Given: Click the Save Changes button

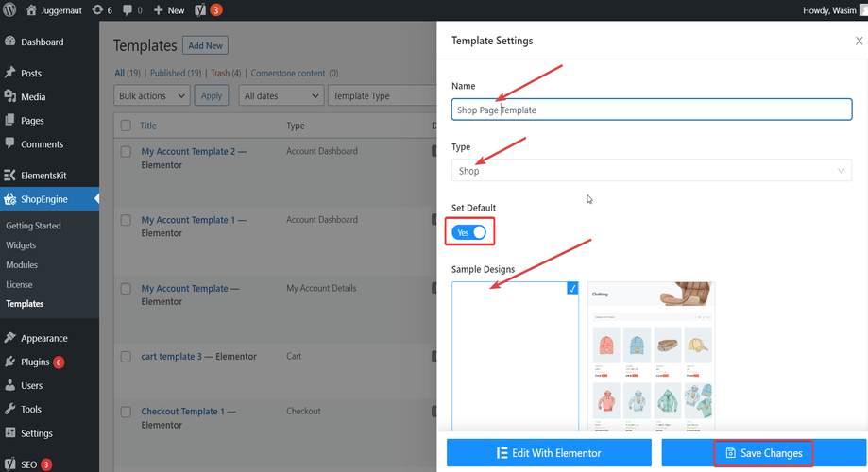Looking at the screenshot, I should tap(763, 453).
